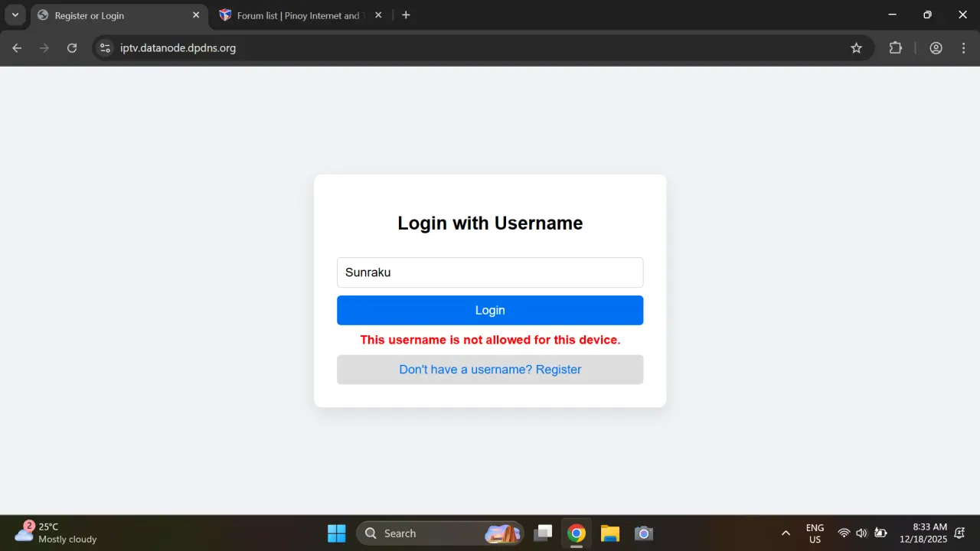Click the "Login with Username" heading
Image resolution: width=980 pixels, height=551 pixels.
click(x=490, y=223)
